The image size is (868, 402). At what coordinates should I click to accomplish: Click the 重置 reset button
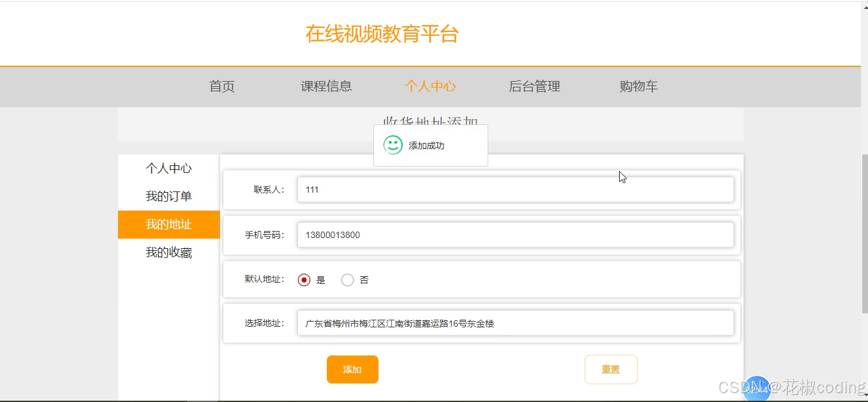pyautogui.click(x=611, y=369)
